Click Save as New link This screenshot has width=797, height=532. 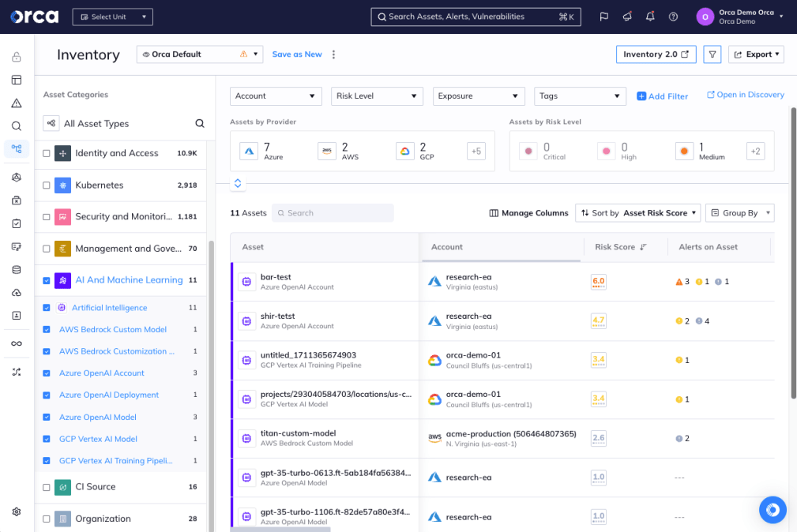pyautogui.click(x=297, y=54)
